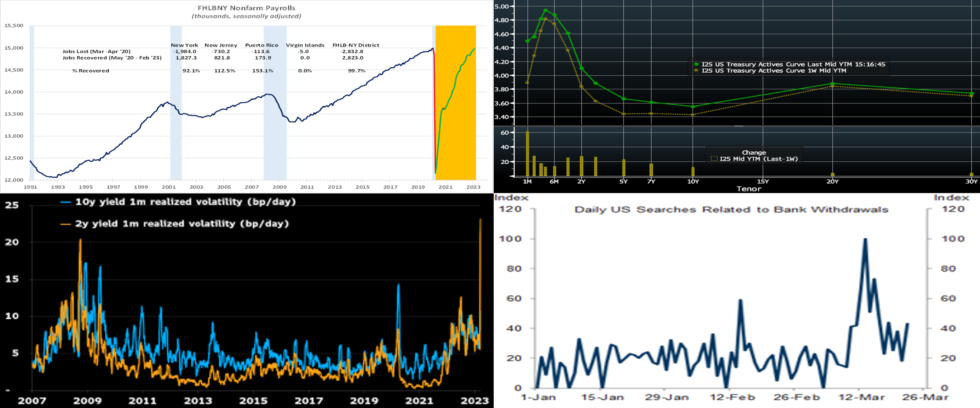Click the green Last Mid YTM legend marker
The width and height of the screenshot is (980, 408).
coord(696,64)
